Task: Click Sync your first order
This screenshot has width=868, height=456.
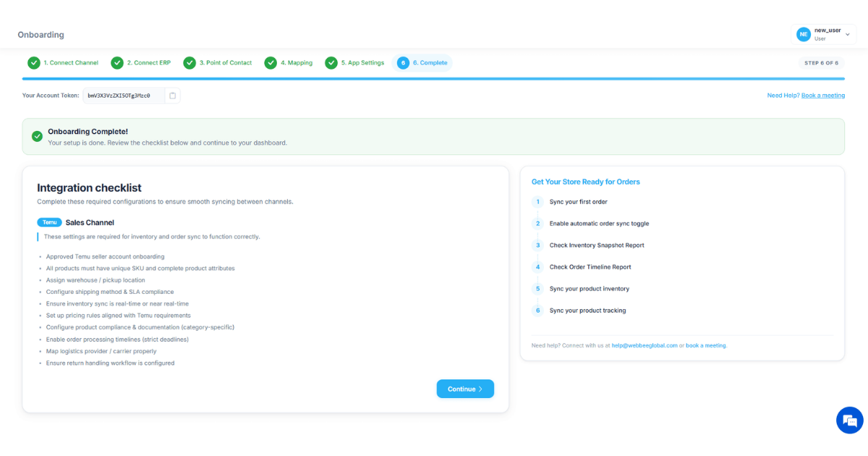Action: point(579,202)
